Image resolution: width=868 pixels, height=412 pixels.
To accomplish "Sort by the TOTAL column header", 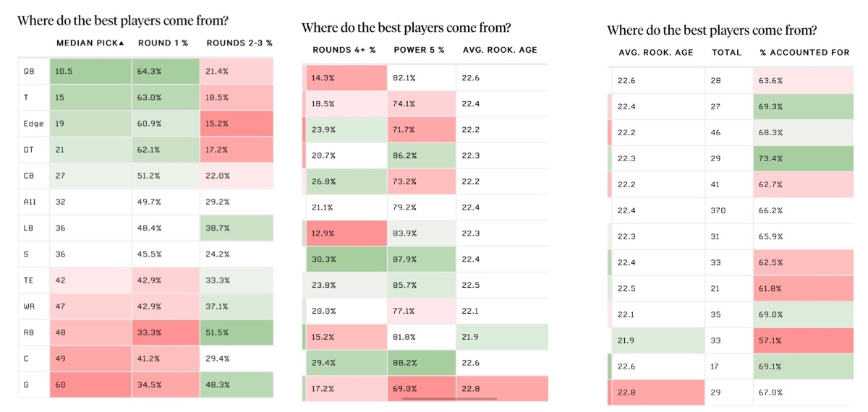I will point(726,52).
